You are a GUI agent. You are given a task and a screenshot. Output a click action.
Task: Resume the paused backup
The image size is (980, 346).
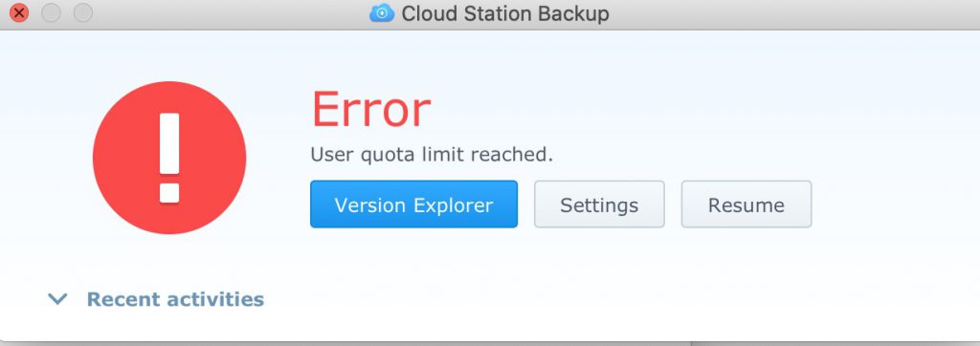[x=746, y=205]
